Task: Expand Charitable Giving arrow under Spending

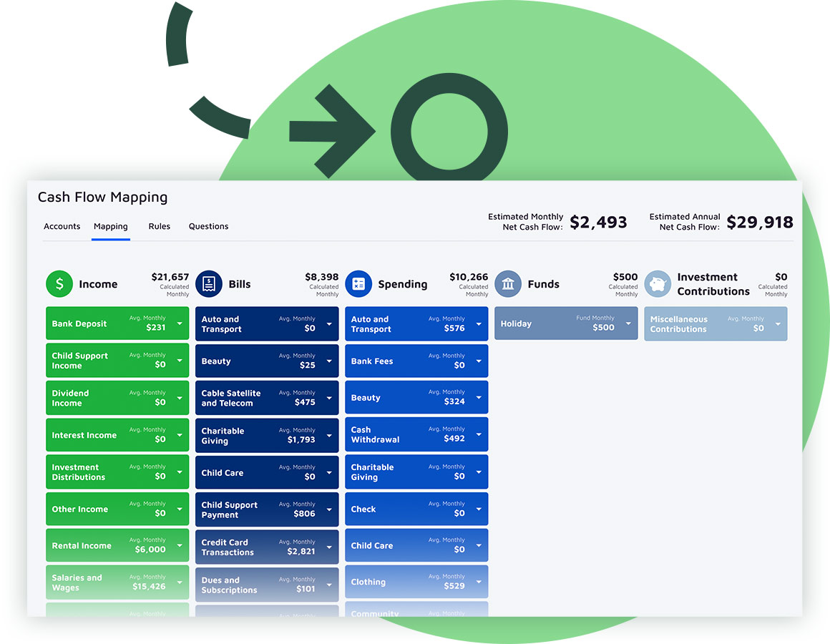Action: [479, 472]
